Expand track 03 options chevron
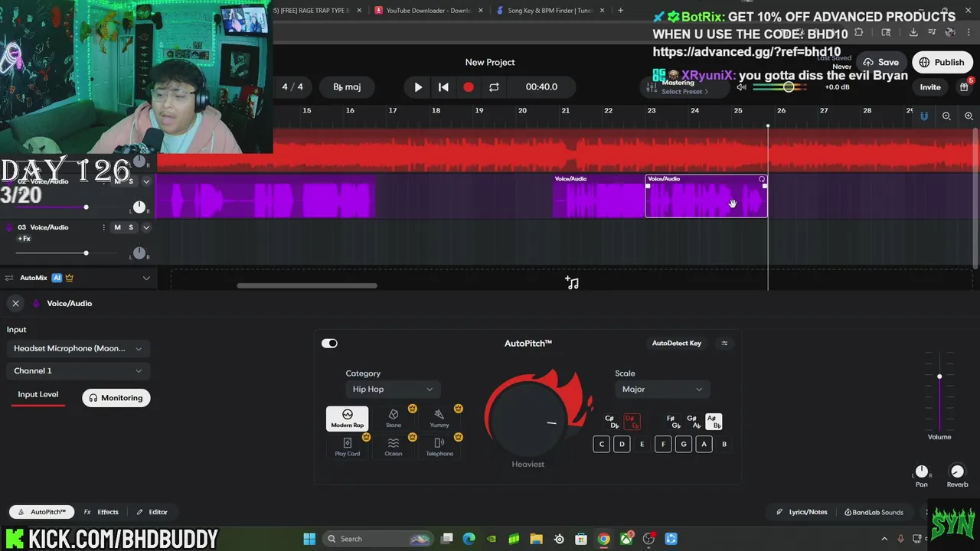 [x=146, y=227]
